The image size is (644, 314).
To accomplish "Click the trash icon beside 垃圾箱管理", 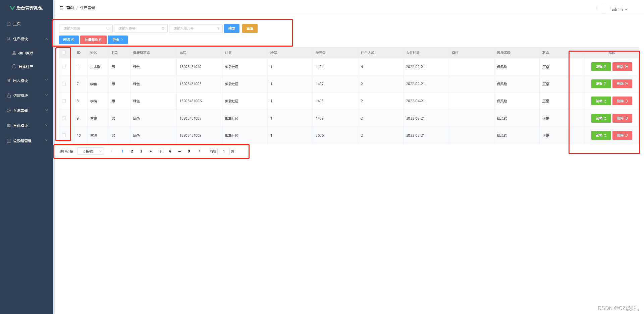I will click(9, 141).
